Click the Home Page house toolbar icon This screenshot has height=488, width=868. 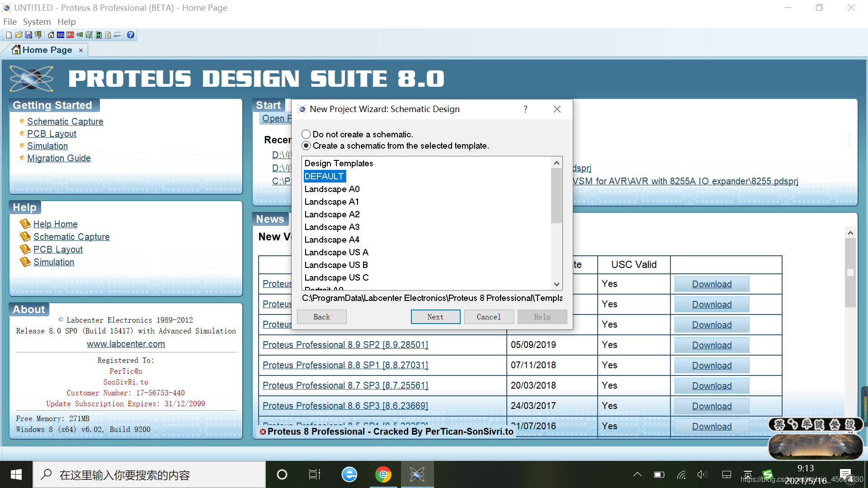point(51,35)
